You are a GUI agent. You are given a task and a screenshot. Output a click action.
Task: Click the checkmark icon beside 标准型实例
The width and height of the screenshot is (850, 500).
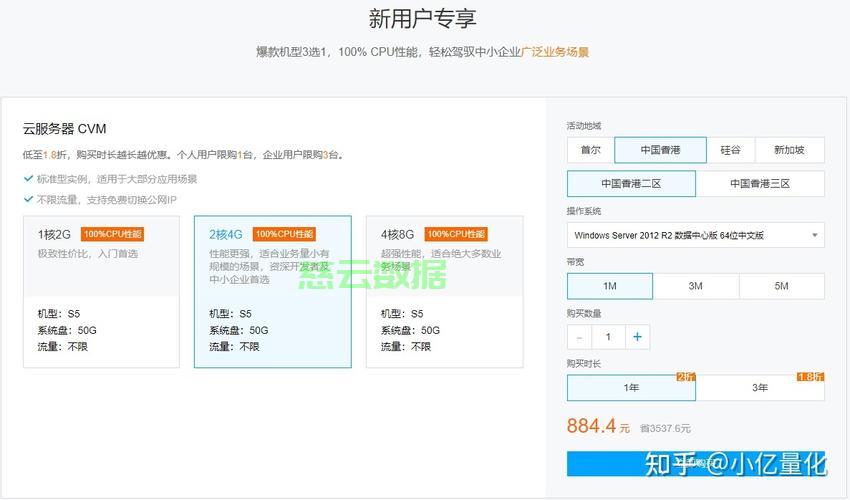pos(28,179)
